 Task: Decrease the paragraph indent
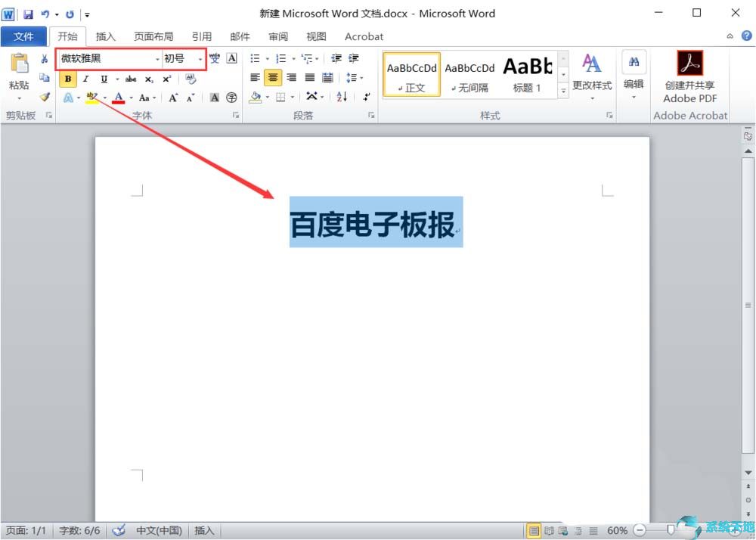(x=336, y=58)
